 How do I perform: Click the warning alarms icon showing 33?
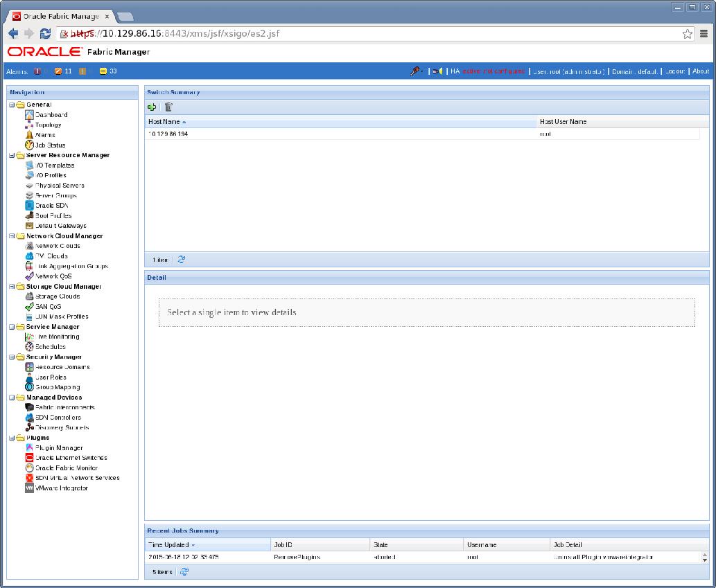click(x=103, y=71)
